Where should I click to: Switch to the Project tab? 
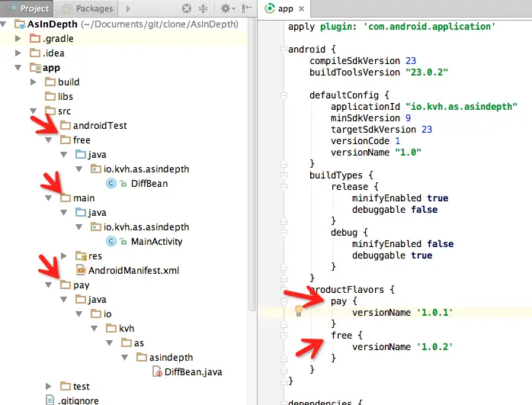tap(27, 8)
